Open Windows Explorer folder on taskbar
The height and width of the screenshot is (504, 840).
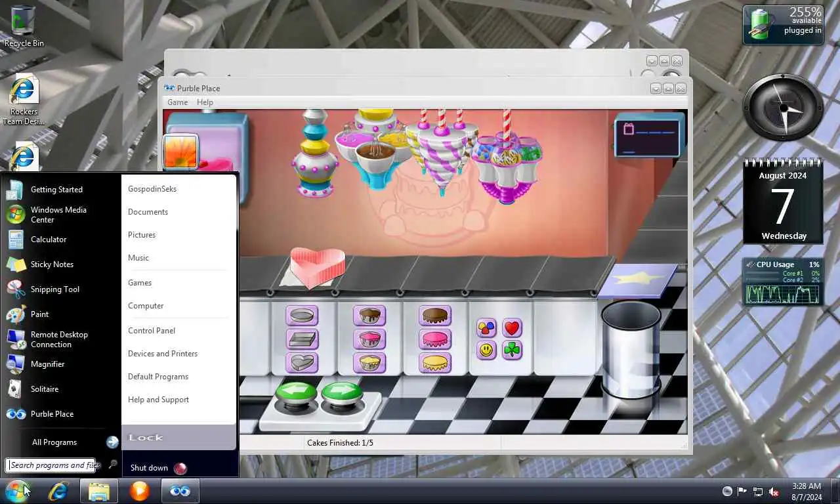tap(99, 491)
